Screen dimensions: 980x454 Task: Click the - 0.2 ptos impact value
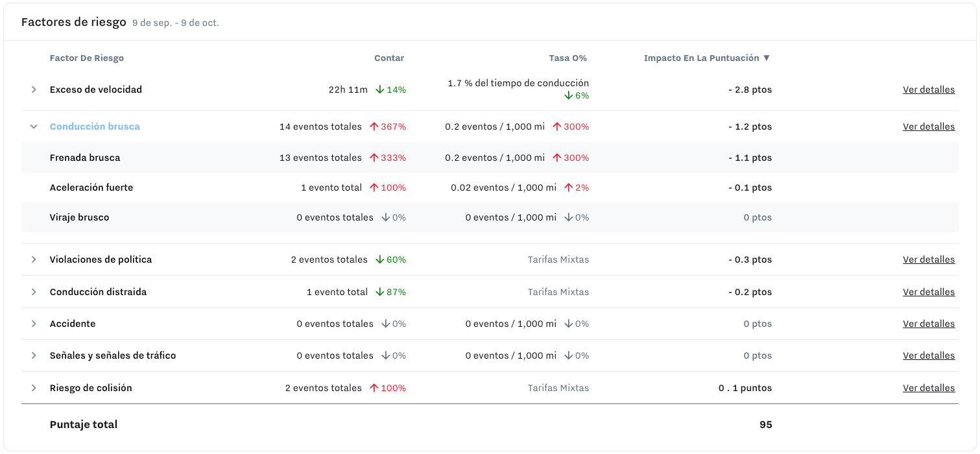pyautogui.click(x=750, y=292)
